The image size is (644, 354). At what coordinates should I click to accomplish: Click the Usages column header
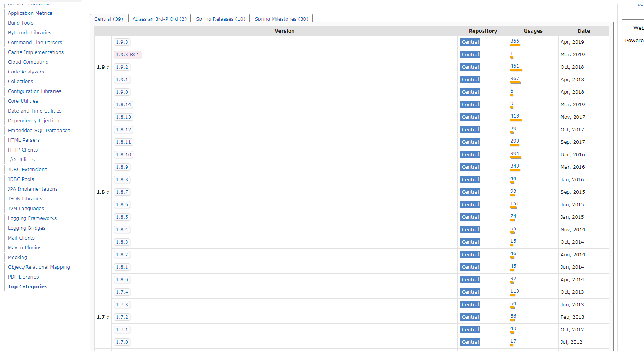[533, 31]
